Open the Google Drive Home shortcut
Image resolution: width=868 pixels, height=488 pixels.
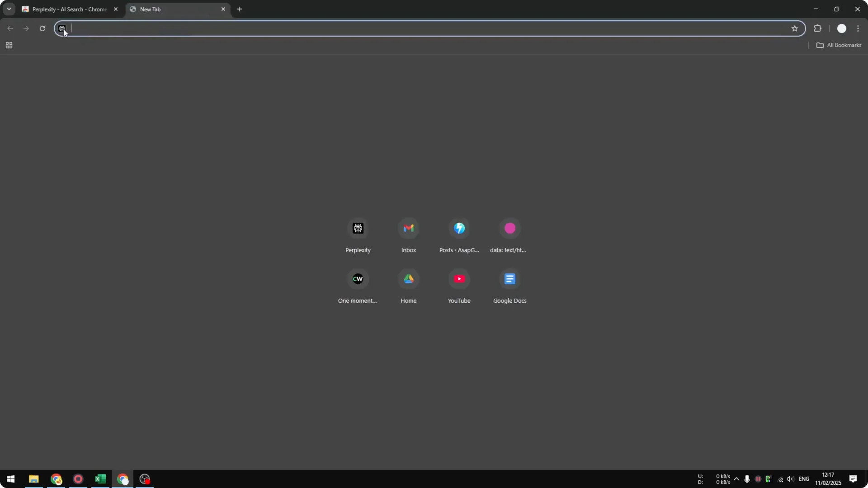(408, 279)
